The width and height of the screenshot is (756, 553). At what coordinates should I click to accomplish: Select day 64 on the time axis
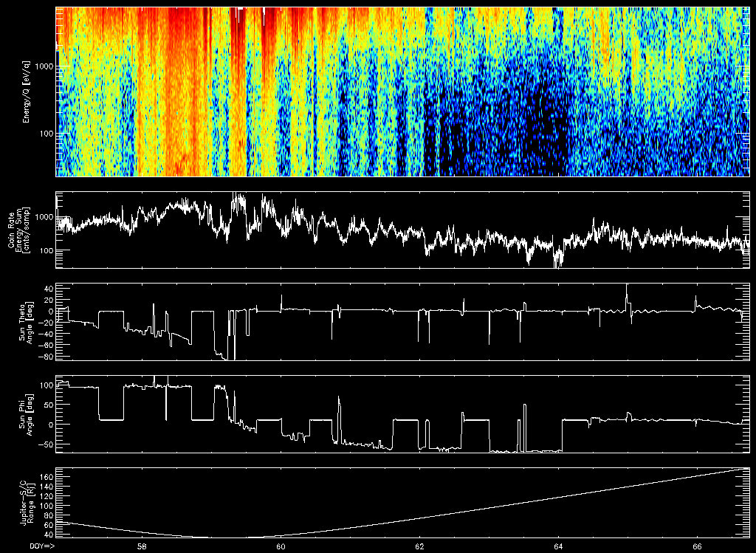tap(558, 546)
